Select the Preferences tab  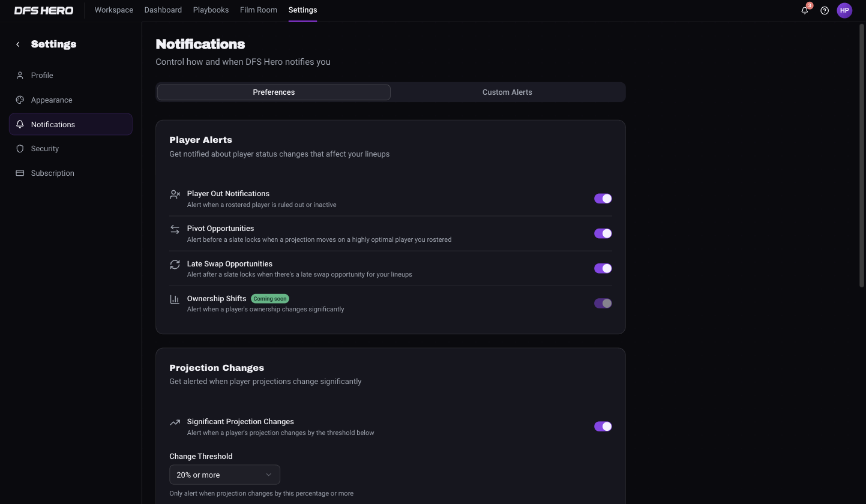tap(274, 92)
